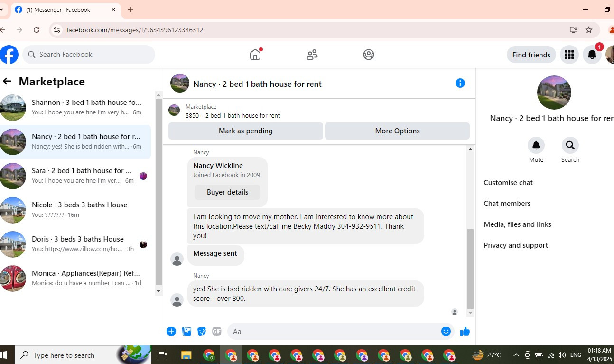Open conversation information icon
The width and height of the screenshot is (614, 364).
pyautogui.click(x=460, y=83)
